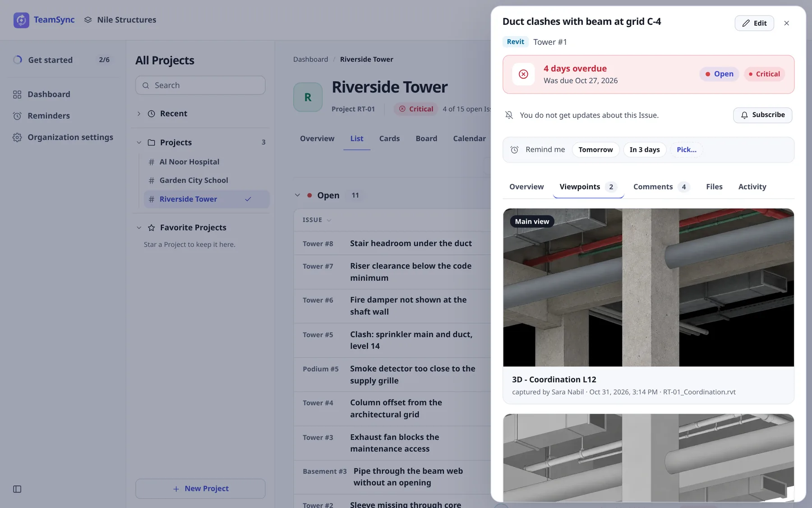Expand the Recent section

(x=139, y=114)
